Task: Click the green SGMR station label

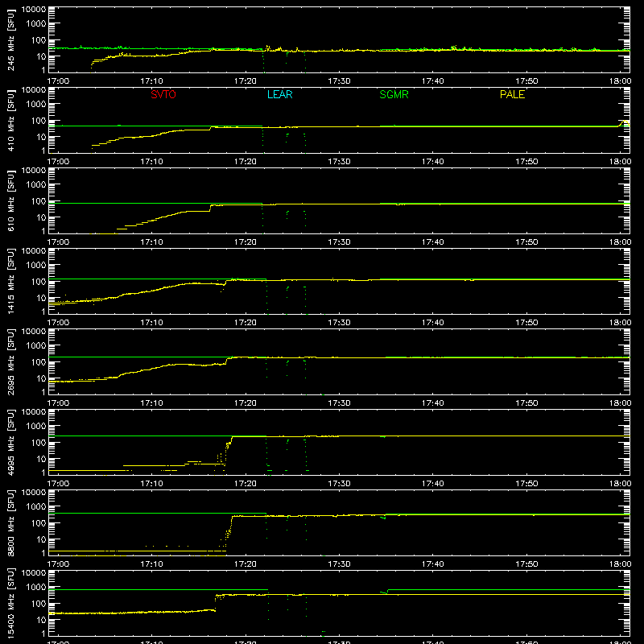Action: click(x=394, y=94)
